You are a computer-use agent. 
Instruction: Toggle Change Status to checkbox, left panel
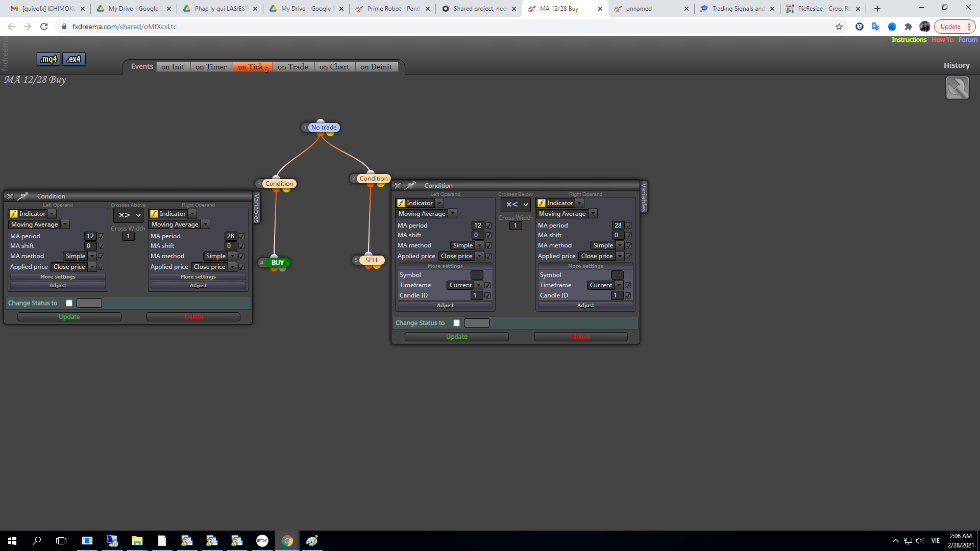click(x=69, y=303)
